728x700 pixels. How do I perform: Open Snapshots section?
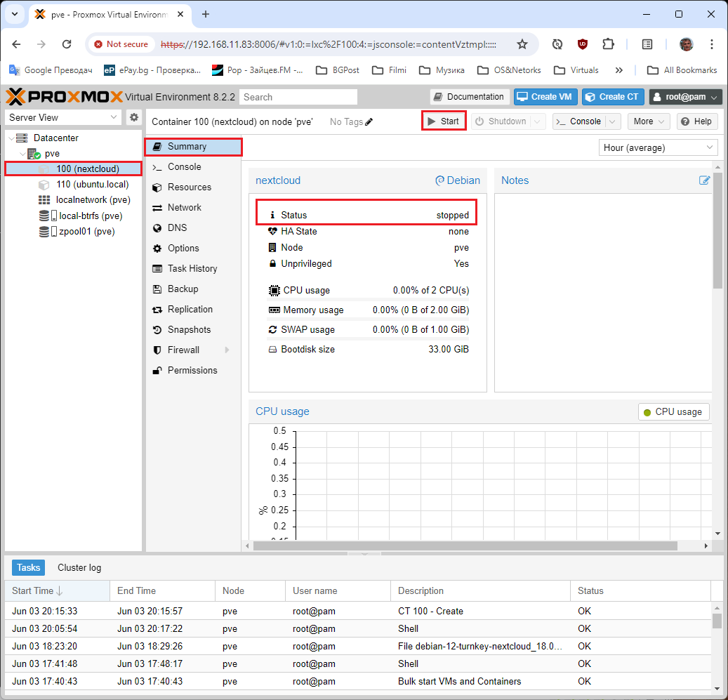pyautogui.click(x=193, y=330)
